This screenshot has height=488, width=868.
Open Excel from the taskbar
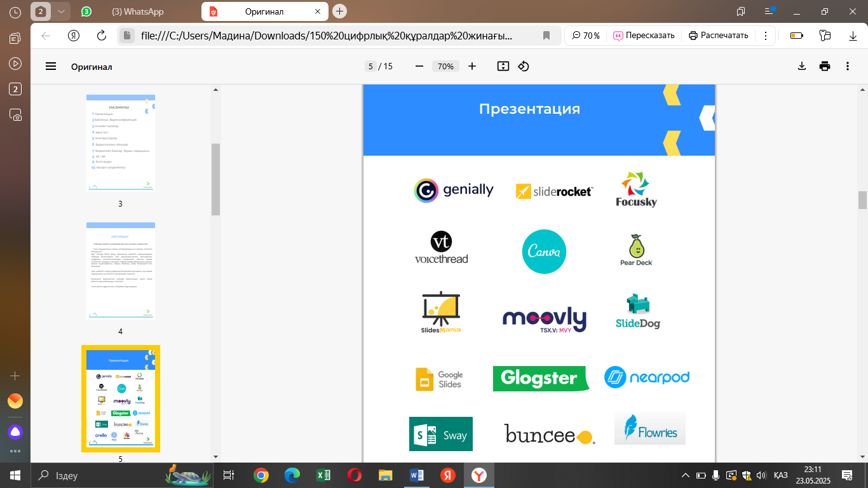click(x=323, y=475)
